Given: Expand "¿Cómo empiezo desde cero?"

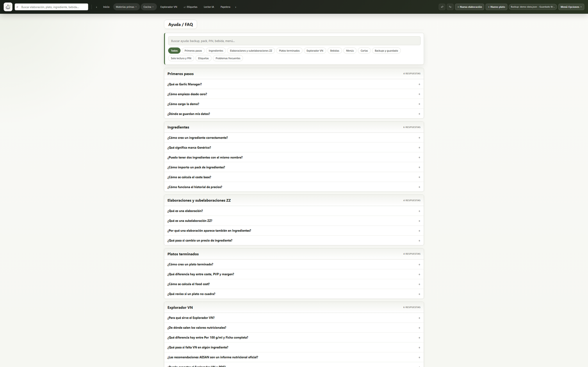Looking at the screenshot, I should (x=294, y=94).
